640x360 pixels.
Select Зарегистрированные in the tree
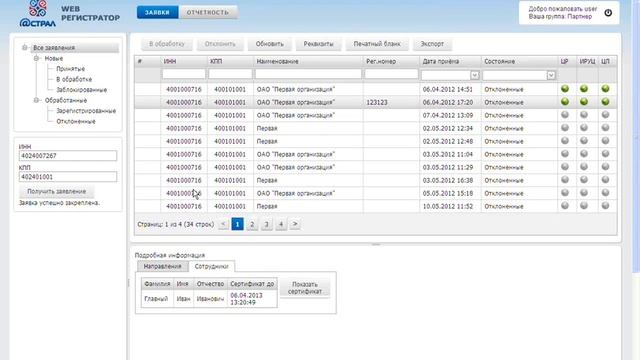[x=86, y=111]
